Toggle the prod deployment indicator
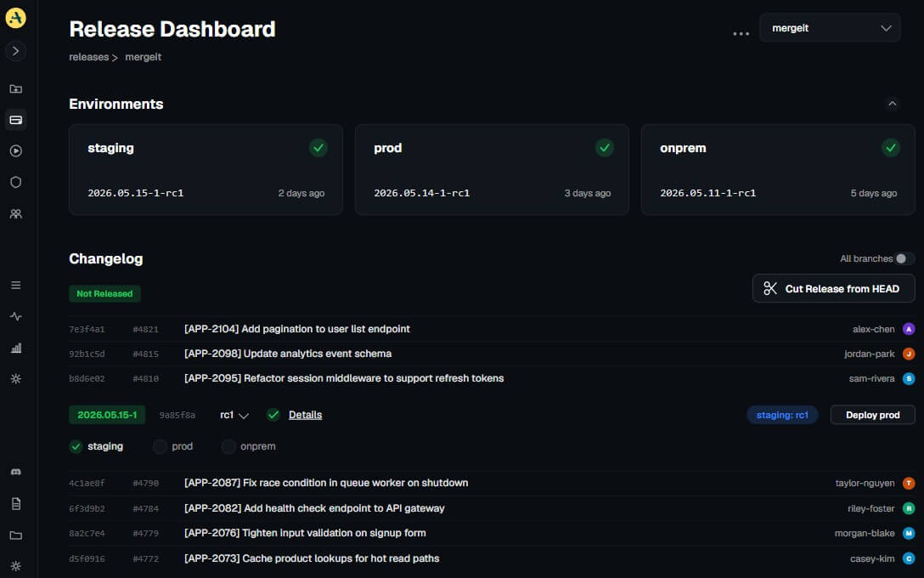Image resolution: width=924 pixels, height=578 pixels. [160, 446]
